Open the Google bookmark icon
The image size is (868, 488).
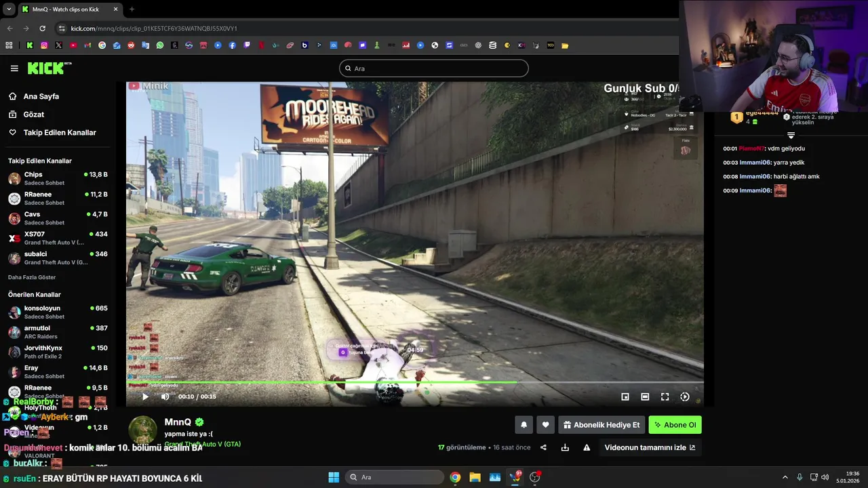[x=102, y=45]
